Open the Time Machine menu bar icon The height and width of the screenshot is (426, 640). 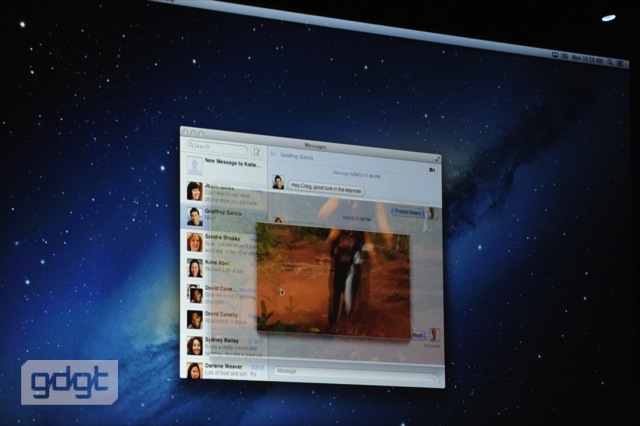tap(564, 56)
